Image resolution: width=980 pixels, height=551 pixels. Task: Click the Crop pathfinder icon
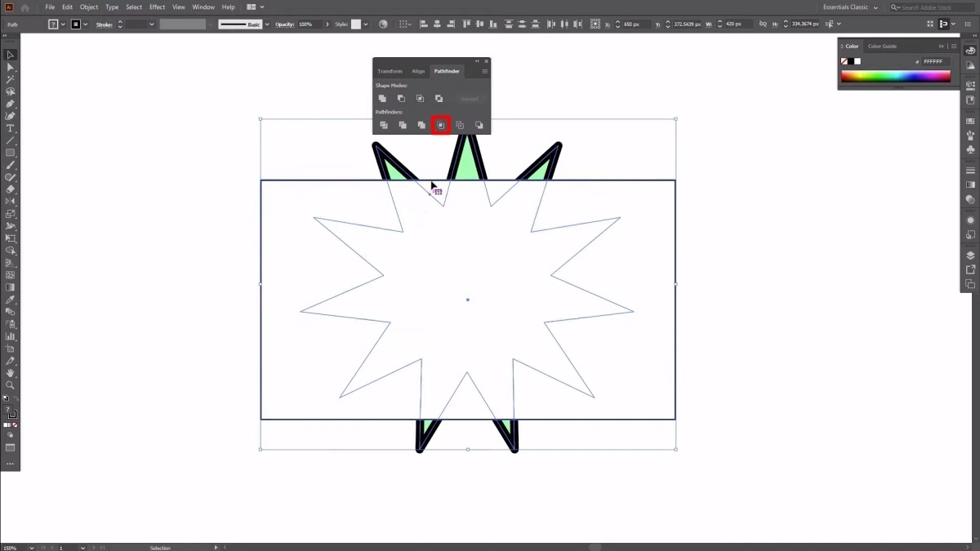[441, 125]
